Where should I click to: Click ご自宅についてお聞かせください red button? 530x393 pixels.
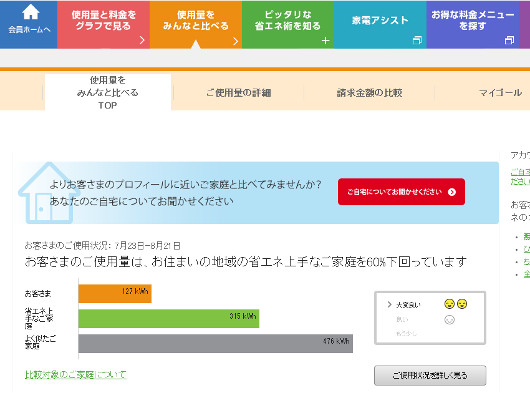(401, 192)
